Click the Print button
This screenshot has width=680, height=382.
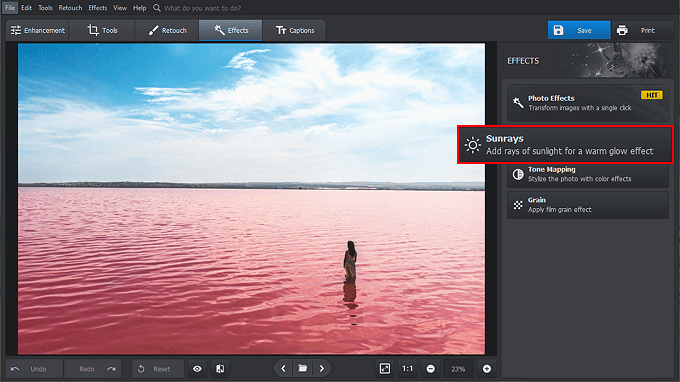tap(642, 30)
